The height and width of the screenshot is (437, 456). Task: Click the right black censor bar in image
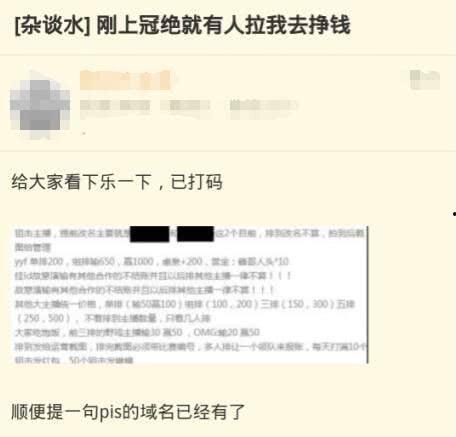(x=195, y=234)
